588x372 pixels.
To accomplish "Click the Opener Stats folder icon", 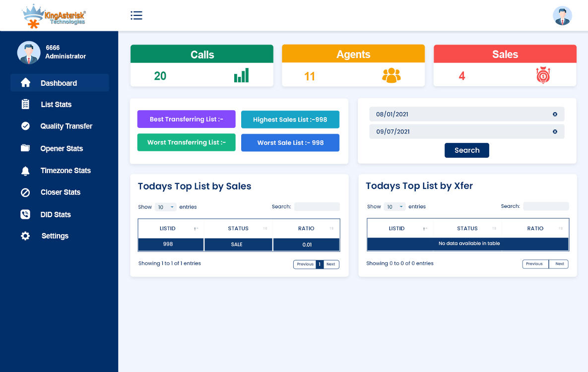I will tap(25, 148).
